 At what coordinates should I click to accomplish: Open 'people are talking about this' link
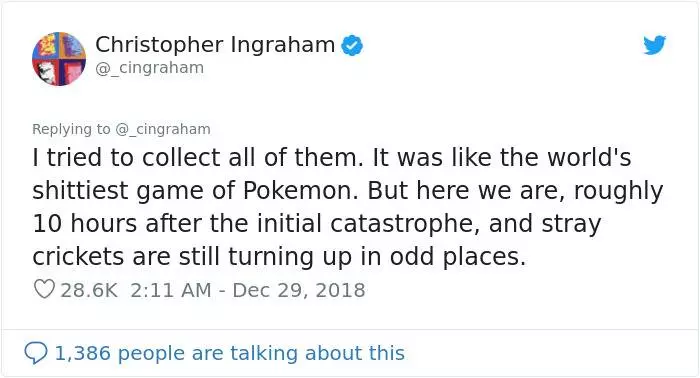[x=261, y=353]
